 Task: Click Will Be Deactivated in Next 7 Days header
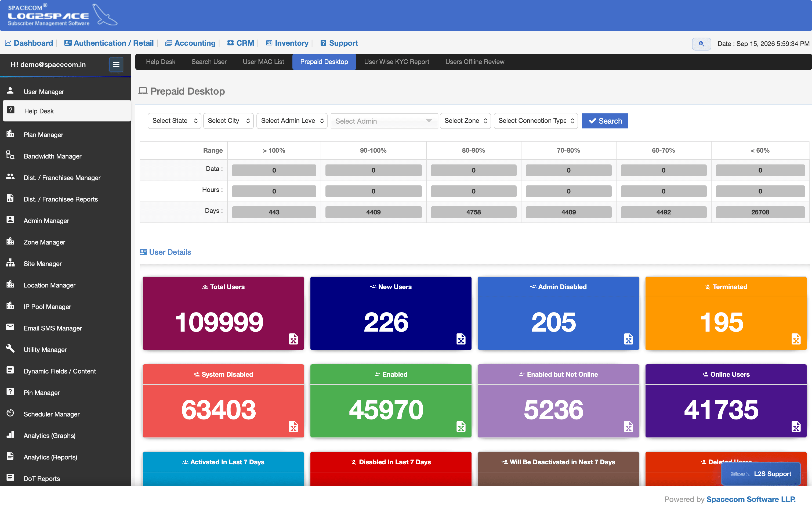pos(558,462)
